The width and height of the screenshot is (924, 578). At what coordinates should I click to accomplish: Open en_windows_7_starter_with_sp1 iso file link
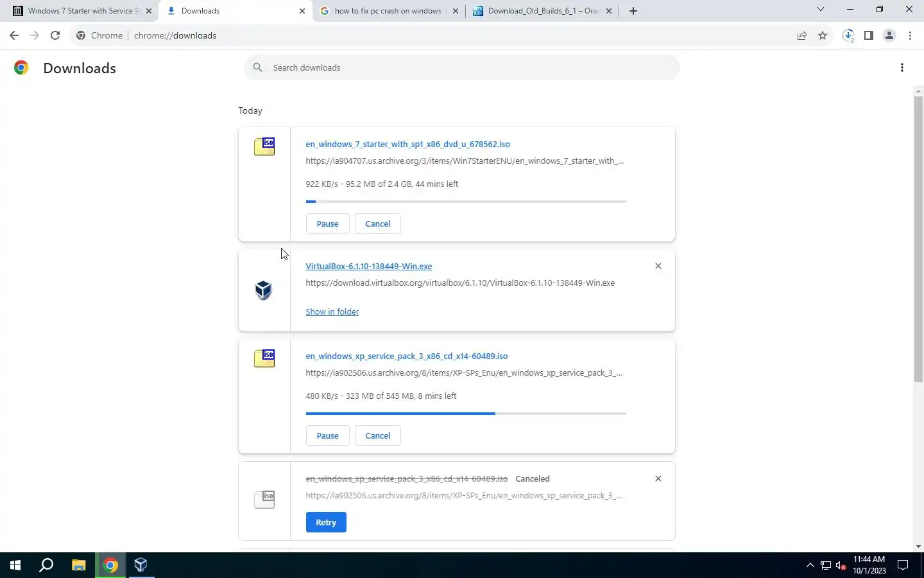[407, 144]
